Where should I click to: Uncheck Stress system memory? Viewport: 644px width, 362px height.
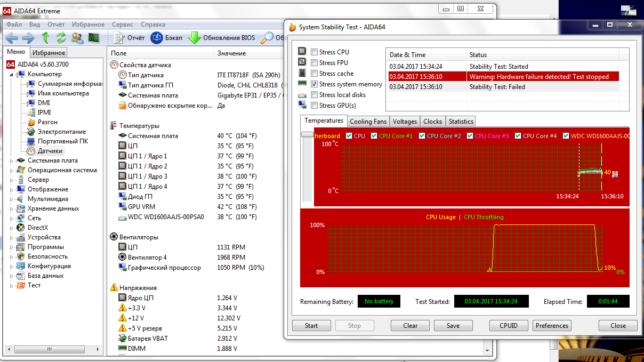click(315, 84)
